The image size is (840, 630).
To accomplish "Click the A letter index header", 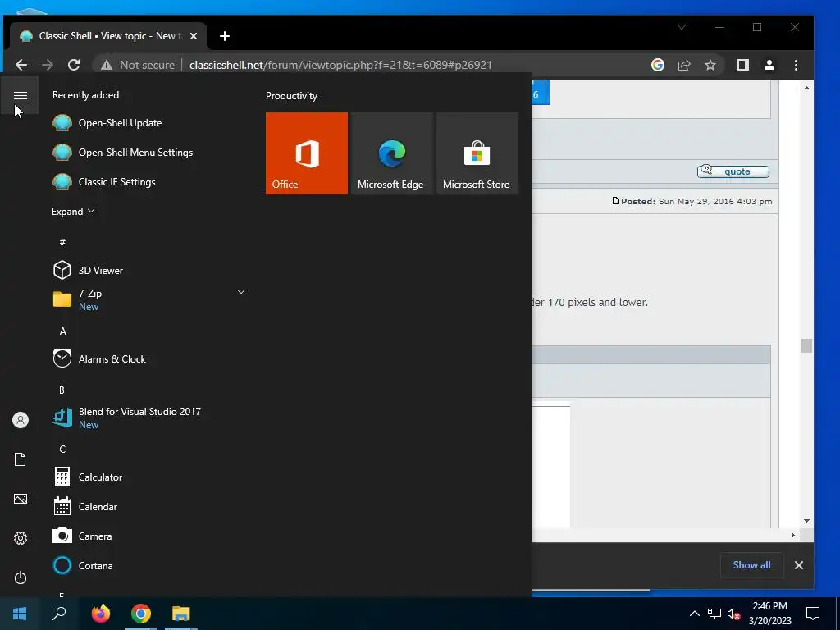I will (62, 331).
